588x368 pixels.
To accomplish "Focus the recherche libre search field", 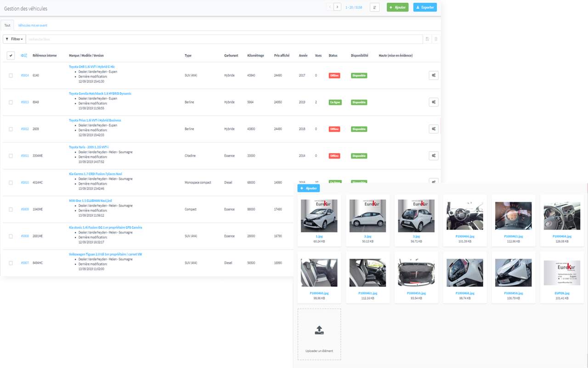I will pyautogui.click(x=224, y=39).
